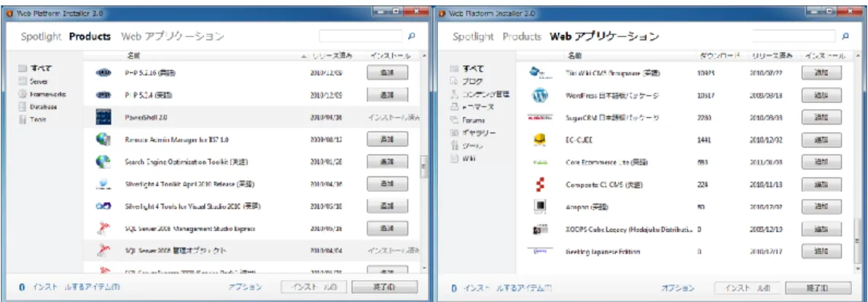Image resolution: width=868 pixels, height=302 pixels.
Task: Click the search magnifier in the Web アプリケーション window
Action: [x=845, y=36]
